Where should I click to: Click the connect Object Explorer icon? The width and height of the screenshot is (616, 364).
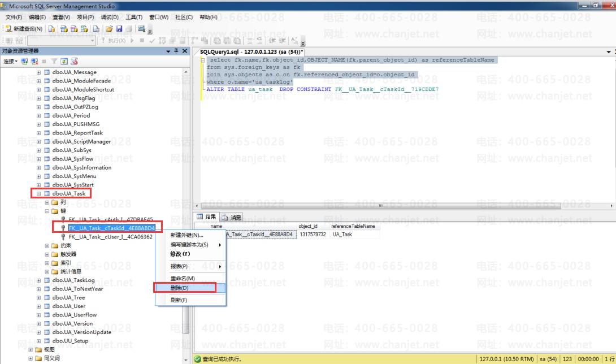(25, 61)
